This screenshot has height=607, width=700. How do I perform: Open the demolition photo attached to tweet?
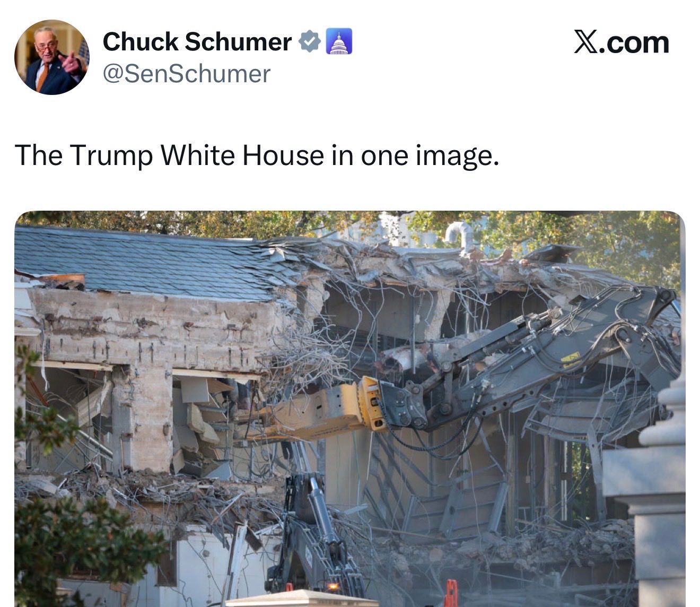[x=350, y=409]
